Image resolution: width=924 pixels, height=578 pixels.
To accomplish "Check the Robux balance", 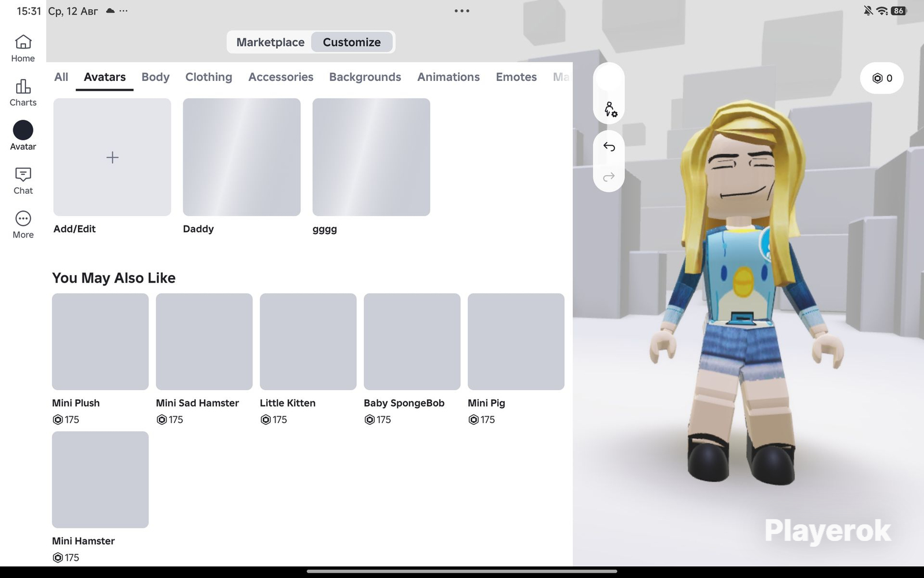I will 882,78.
